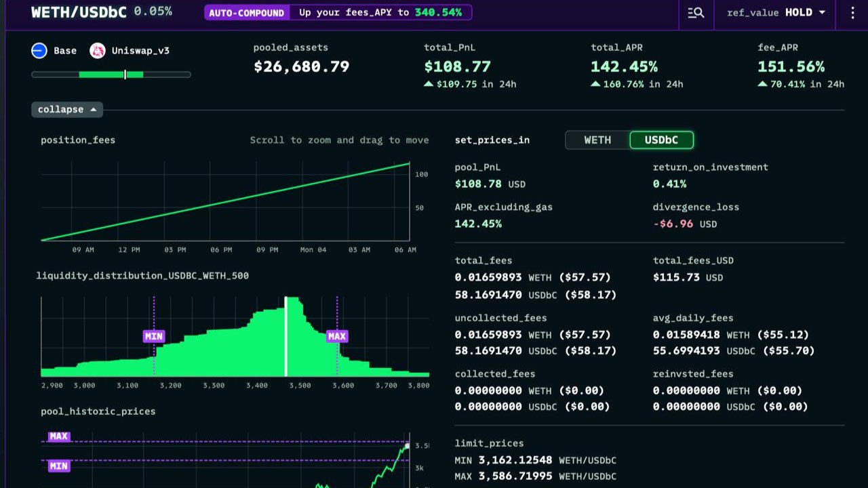This screenshot has width=868, height=488.
Task: Click the caret arrow beside collapse
Action: coord(93,110)
